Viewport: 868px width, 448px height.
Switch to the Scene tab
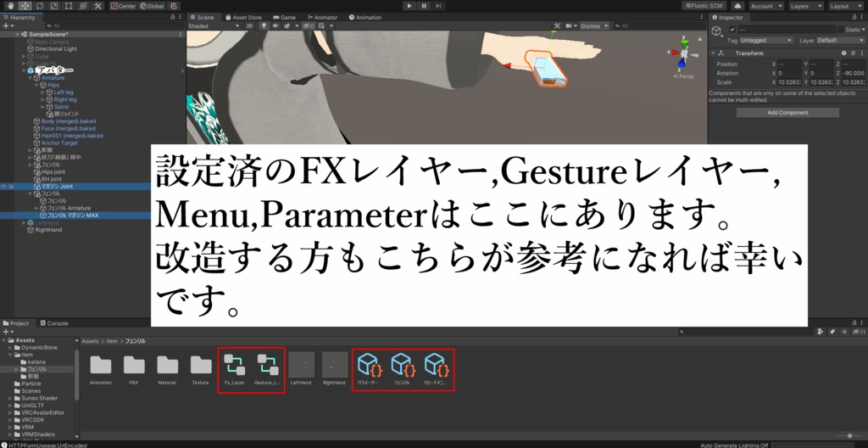point(202,17)
